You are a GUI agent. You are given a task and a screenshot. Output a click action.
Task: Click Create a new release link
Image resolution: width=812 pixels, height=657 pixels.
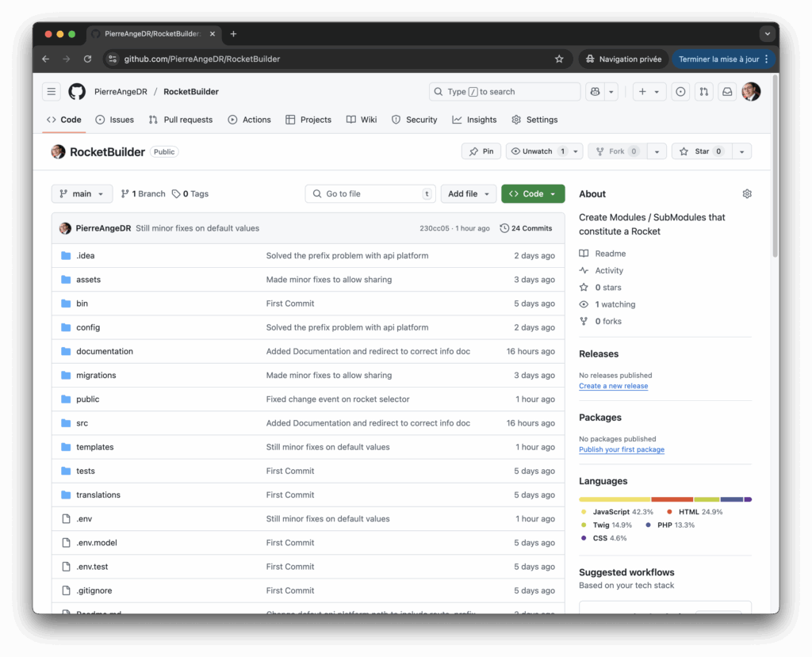613,386
